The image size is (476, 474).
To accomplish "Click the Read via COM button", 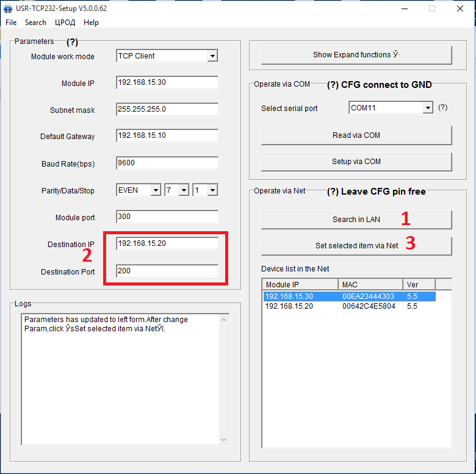I will pos(356,135).
